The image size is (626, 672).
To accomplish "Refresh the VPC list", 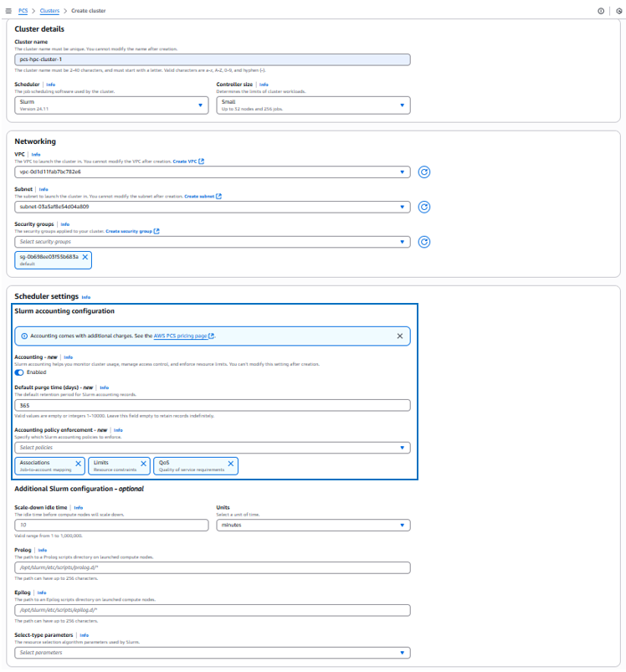I will point(425,172).
